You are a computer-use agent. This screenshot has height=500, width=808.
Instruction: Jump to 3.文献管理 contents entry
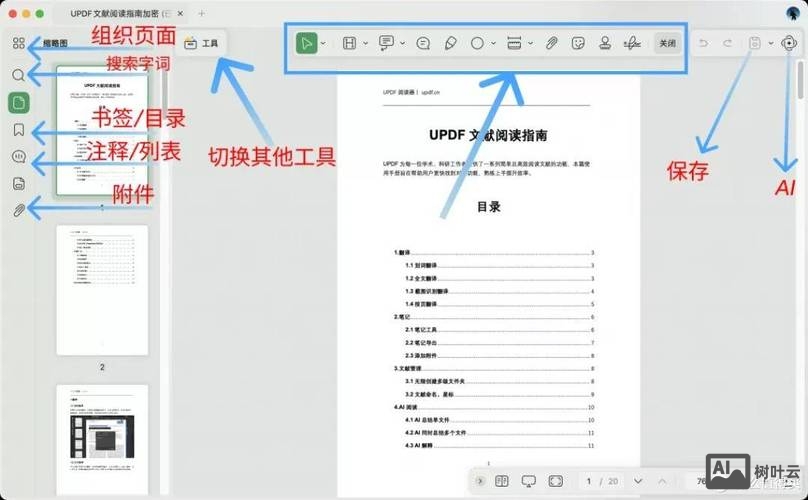494,369
